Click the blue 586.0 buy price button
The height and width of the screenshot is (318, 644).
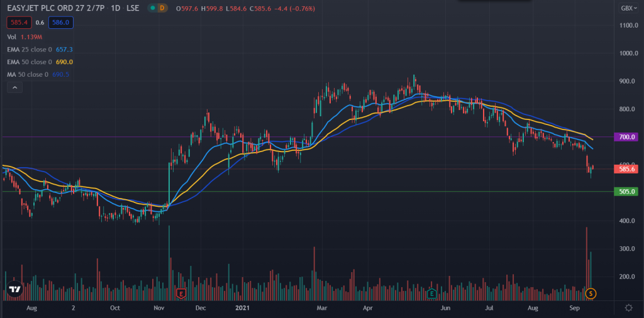[61, 23]
